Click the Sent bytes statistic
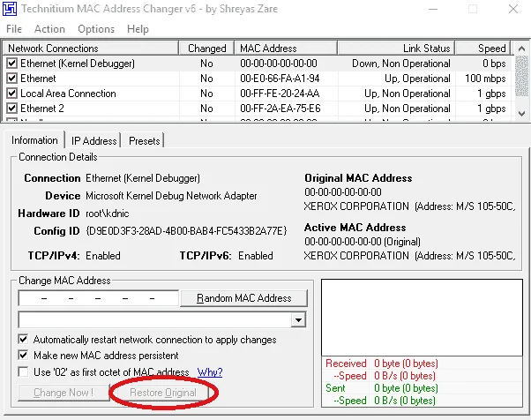Viewport: 531px width, 420px height. 406,388
